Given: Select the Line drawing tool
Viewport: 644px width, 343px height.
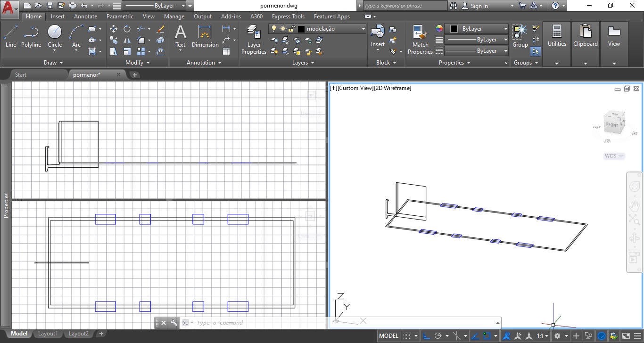Looking at the screenshot, I should 10,36.
